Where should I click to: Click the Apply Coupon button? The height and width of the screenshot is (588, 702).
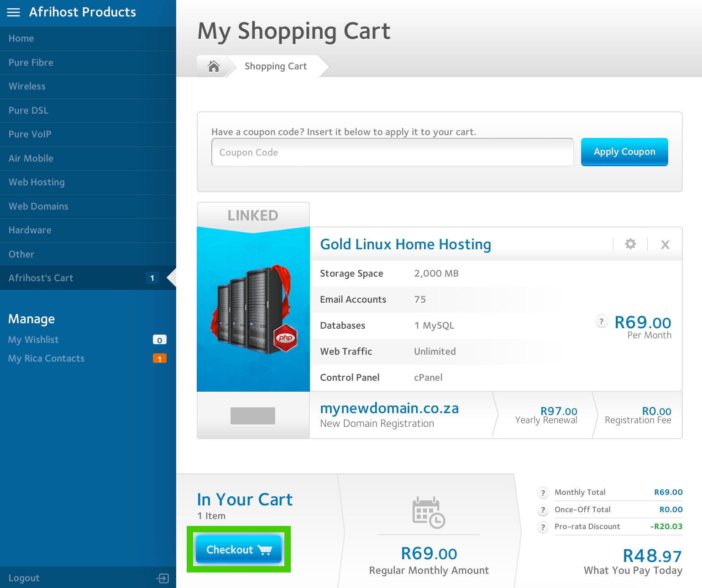point(624,152)
